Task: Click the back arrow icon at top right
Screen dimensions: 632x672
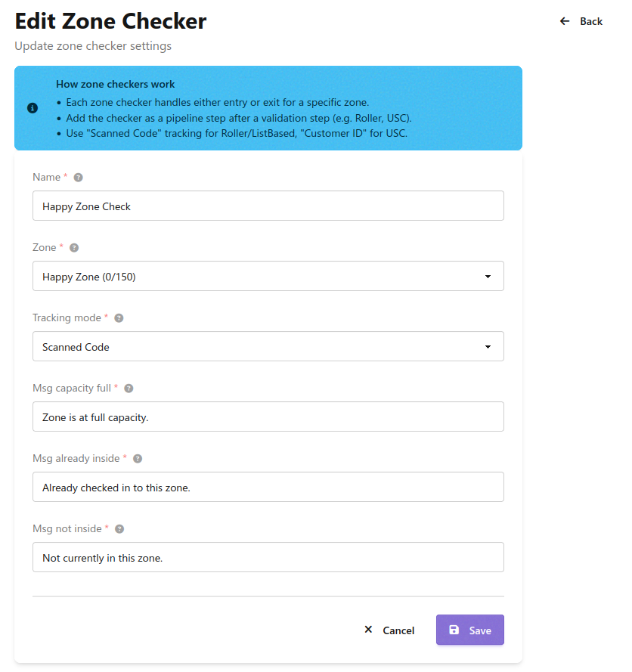Action: 564,21
